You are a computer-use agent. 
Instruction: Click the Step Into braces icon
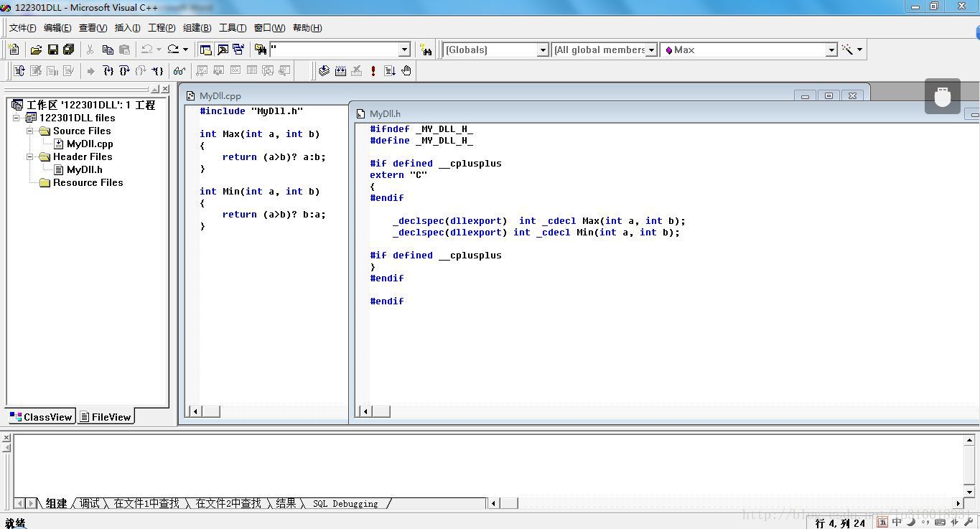coord(108,70)
